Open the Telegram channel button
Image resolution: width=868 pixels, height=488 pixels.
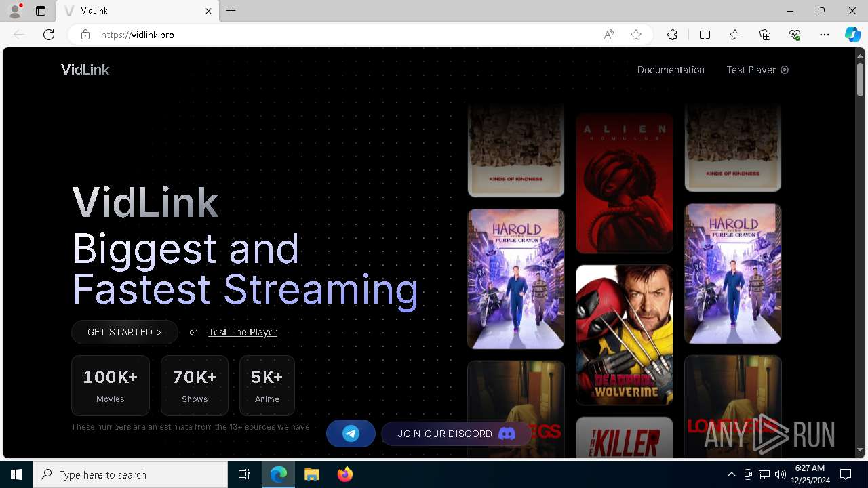point(351,434)
